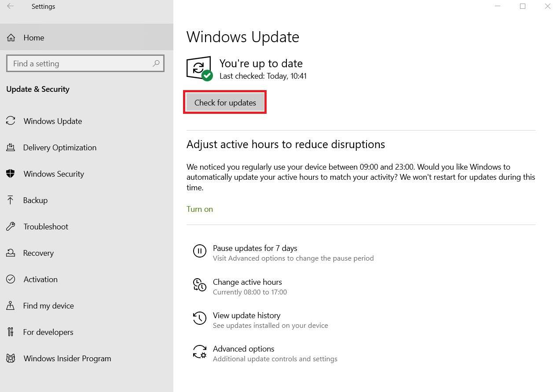Select Pause updates for 7 days
557x392 pixels.
255,248
